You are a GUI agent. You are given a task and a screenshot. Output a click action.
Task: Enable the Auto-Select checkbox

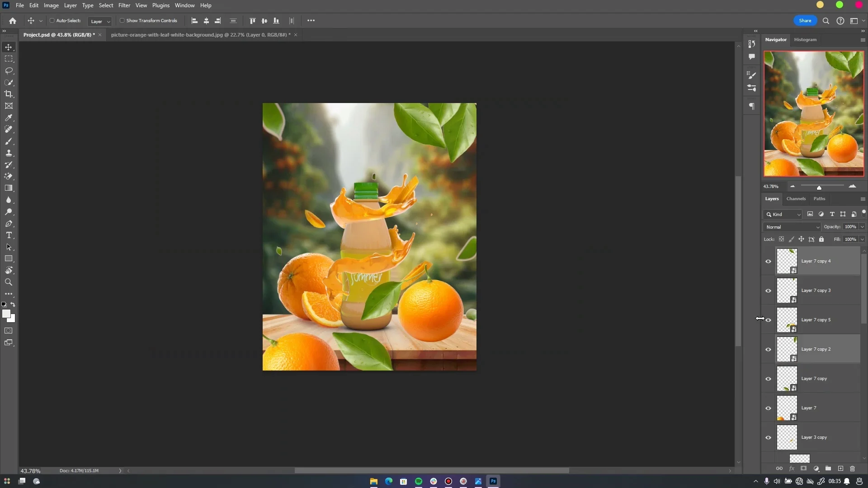tap(52, 21)
